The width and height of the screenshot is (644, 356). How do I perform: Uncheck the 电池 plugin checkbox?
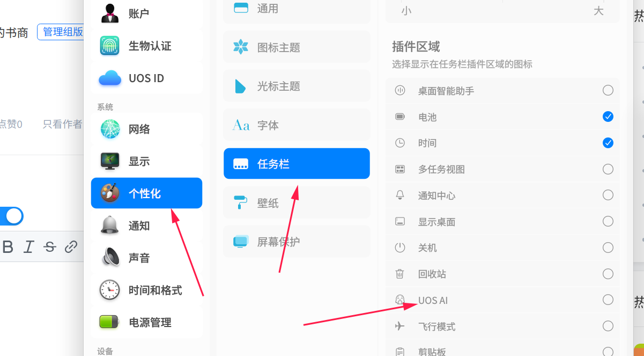point(608,117)
